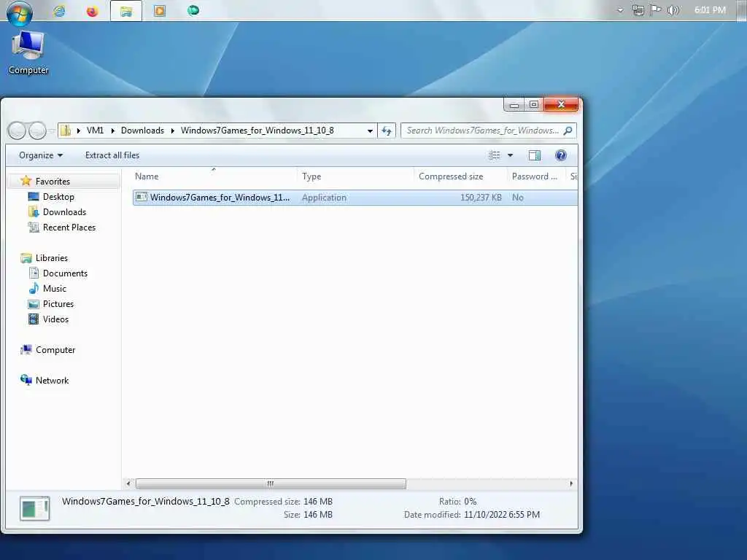Click the address bar folder icon
Screen dimensions: 747x560
pos(65,131)
